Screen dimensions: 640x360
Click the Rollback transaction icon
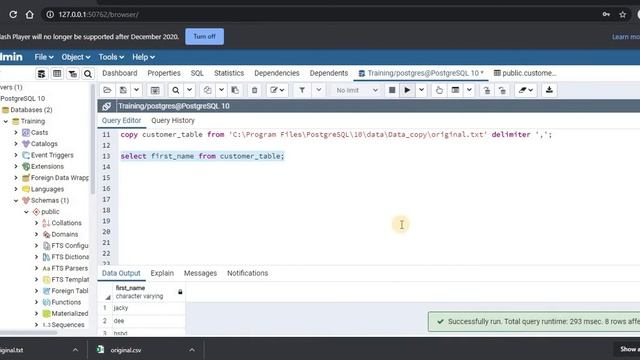pos(502,90)
